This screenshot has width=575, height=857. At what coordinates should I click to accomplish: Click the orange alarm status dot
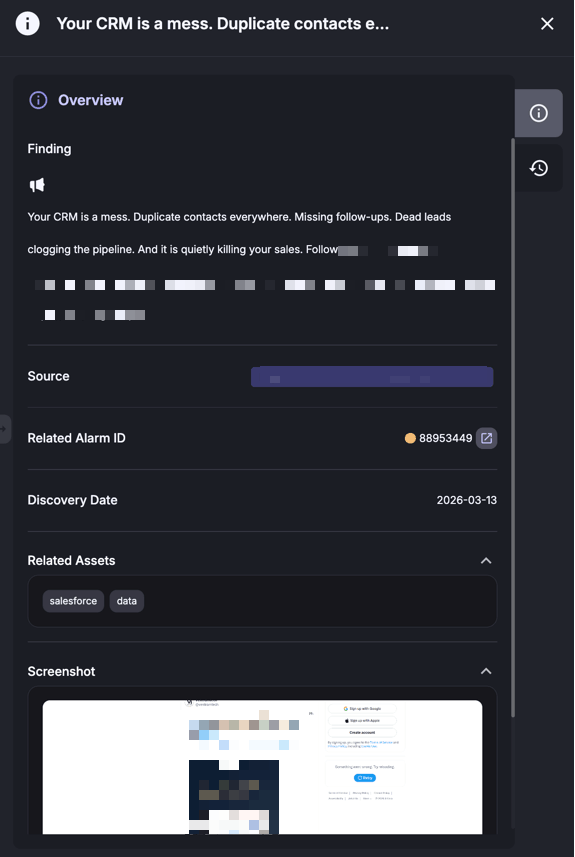pos(410,438)
